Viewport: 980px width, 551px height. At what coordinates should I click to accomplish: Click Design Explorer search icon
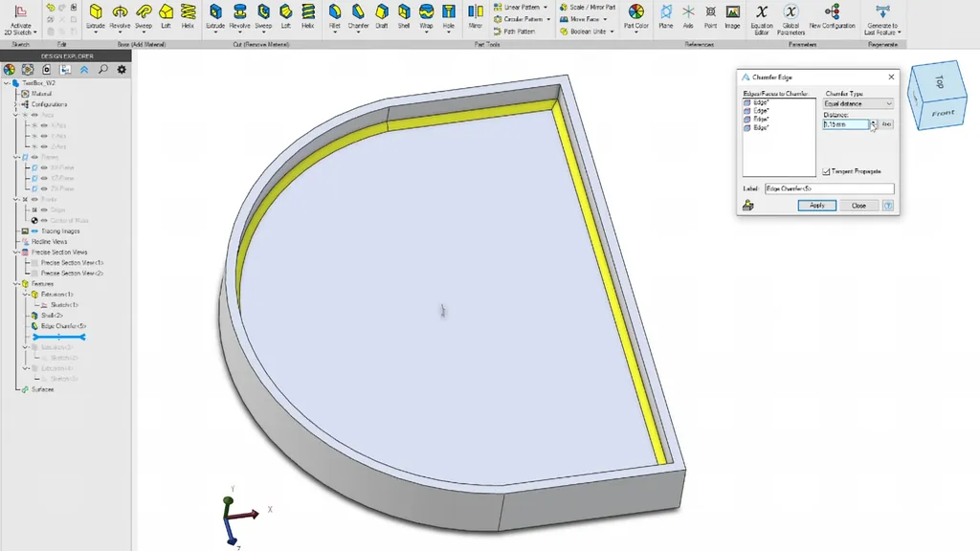[103, 69]
